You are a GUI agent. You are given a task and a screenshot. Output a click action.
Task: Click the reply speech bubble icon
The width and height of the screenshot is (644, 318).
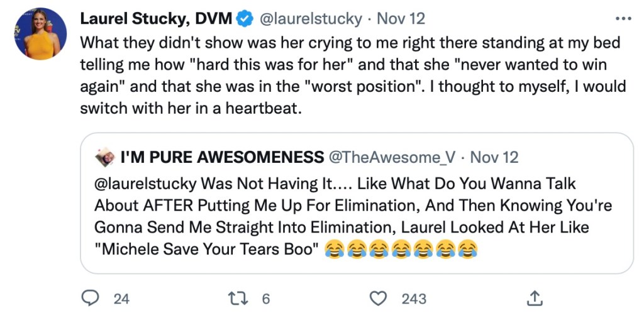(91, 299)
